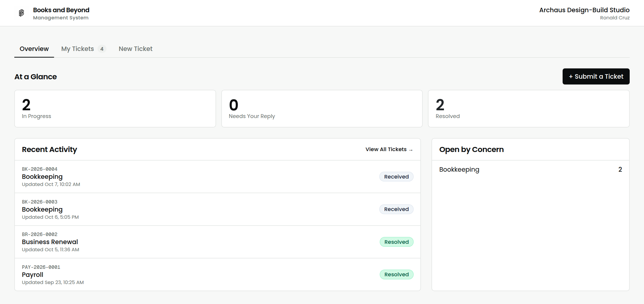Click the At a Glance heading
The height and width of the screenshot is (304, 644).
[35, 77]
